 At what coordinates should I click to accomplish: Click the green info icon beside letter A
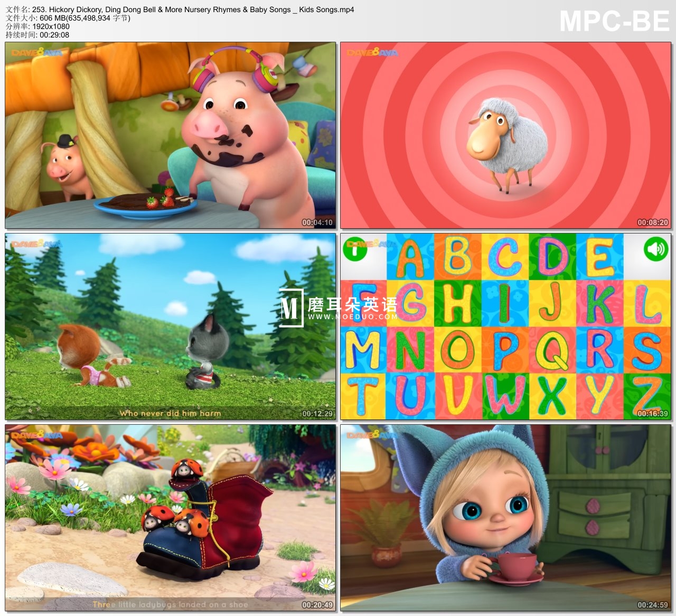[x=355, y=248]
